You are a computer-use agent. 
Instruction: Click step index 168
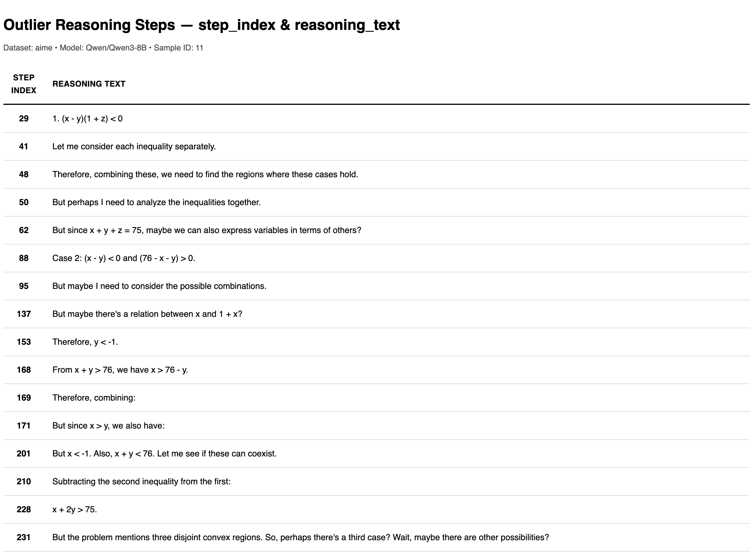pyautogui.click(x=24, y=370)
